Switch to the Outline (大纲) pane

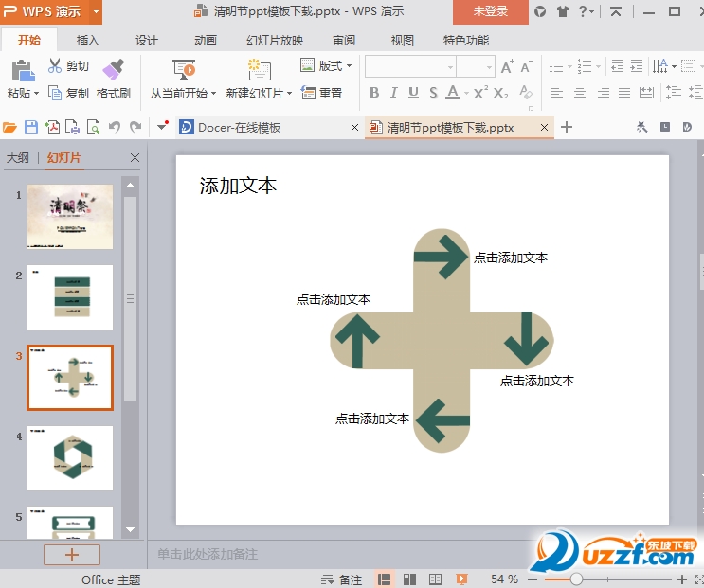18,158
